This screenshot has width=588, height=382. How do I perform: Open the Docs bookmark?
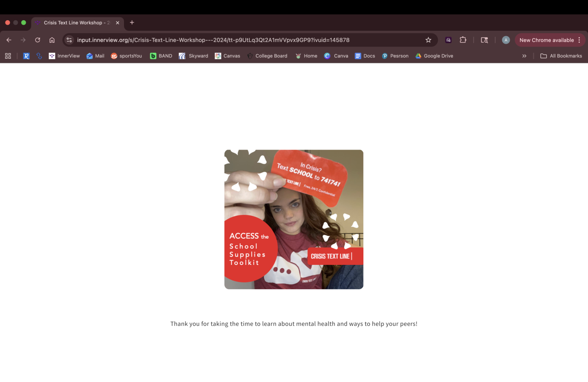(365, 56)
